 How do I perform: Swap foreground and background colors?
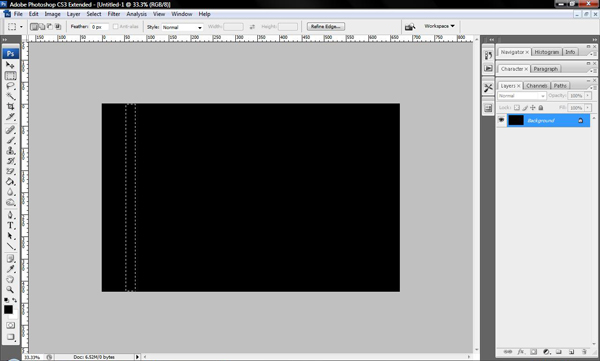pyautogui.click(x=15, y=300)
